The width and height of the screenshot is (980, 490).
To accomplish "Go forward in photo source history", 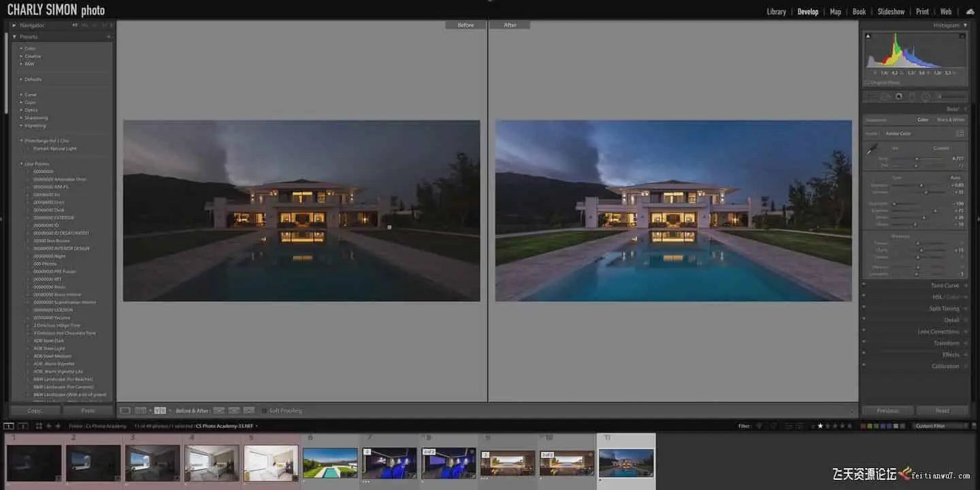I will [58, 426].
